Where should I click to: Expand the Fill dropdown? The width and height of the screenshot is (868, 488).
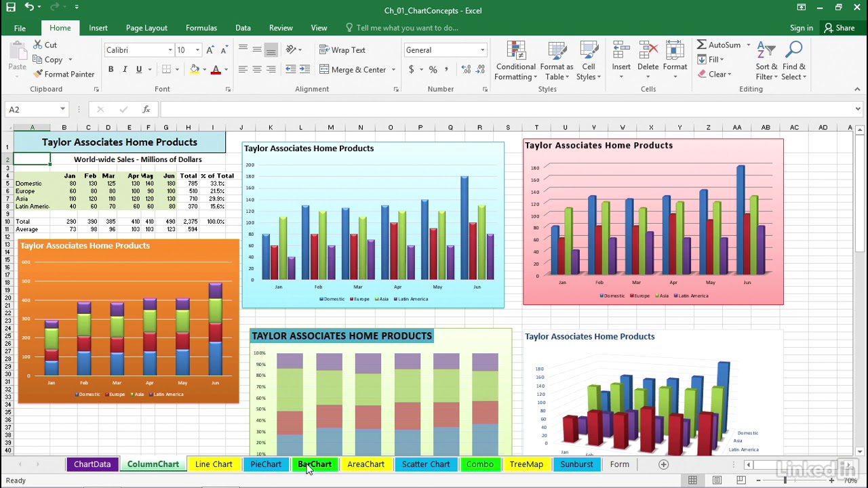pos(722,60)
